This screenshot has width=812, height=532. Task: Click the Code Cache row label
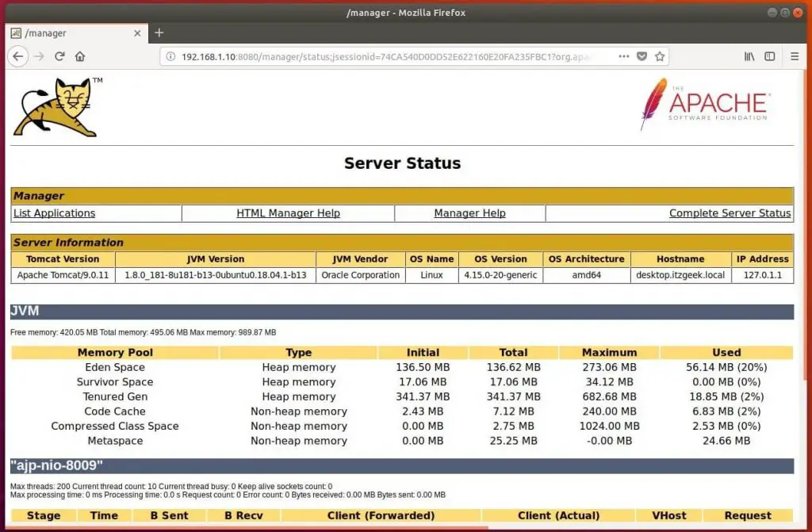pyautogui.click(x=115, y=411)
